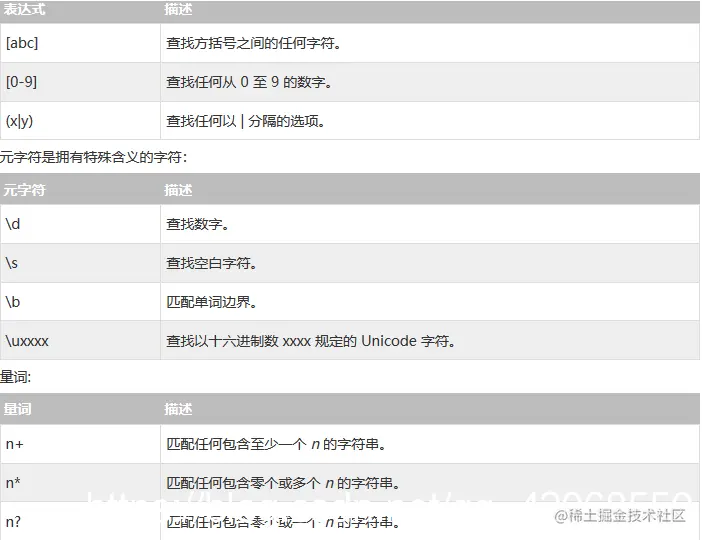This screenshot has height=540, width=702.
Task: Select the n* quantifier cell
Action: point(80,483)
